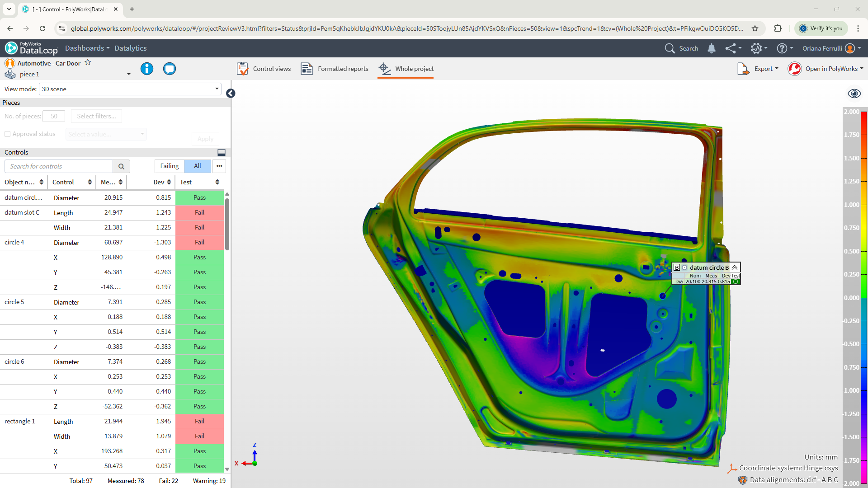The height and width of the screenshot is (488, 868).
Task: Reload the browser page
Action: pos(42,28)
